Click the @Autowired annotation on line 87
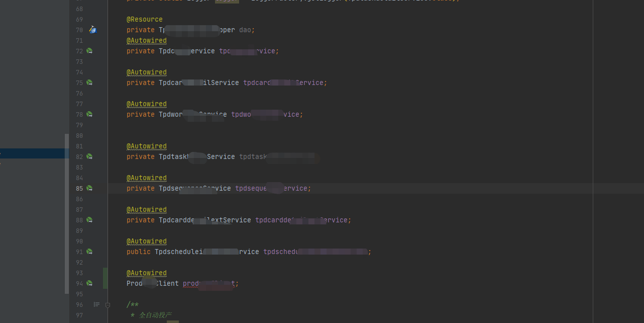 [x=147, y=210]
